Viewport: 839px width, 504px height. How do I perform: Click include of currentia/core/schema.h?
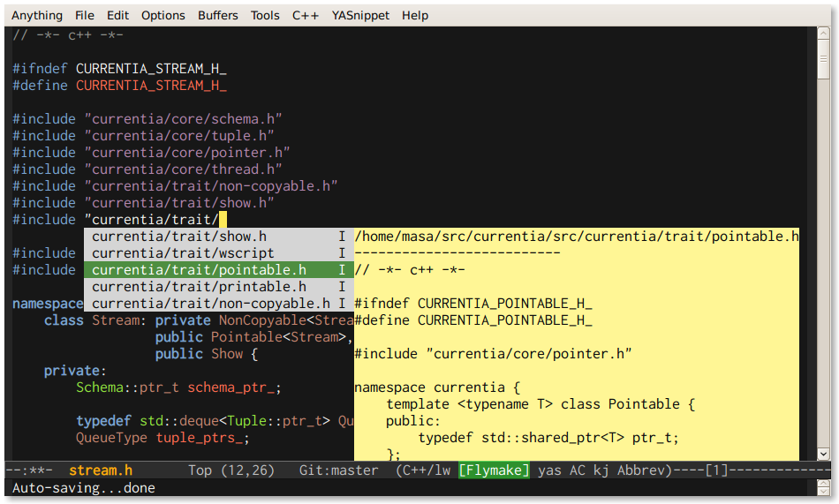coord(147,119)
